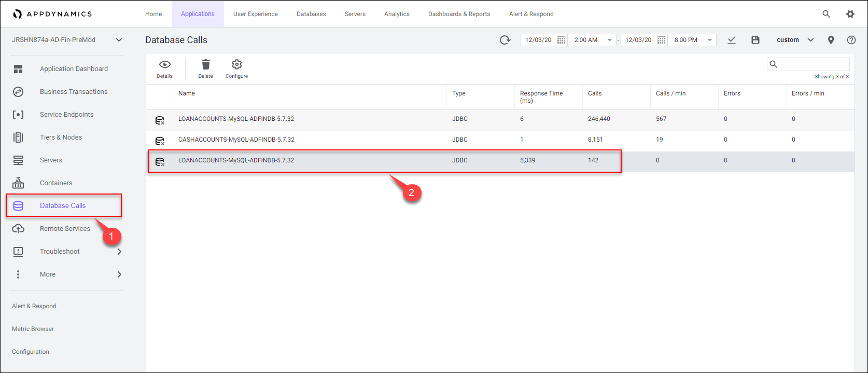Viewport: 868px width, 373px height.
Task: Select Business Transactions in sidebar
Action: pos(74,92)
